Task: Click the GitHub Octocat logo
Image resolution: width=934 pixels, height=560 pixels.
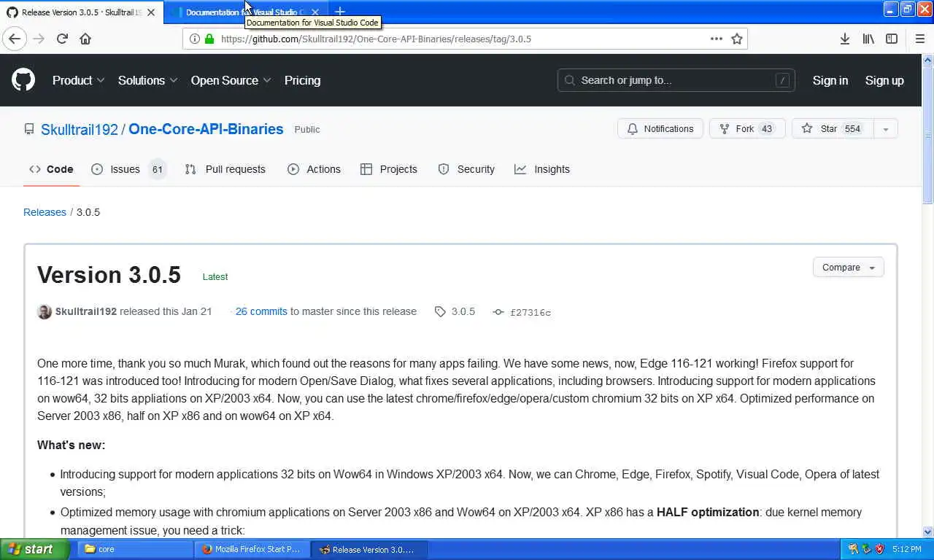Action: coord(23,80)
